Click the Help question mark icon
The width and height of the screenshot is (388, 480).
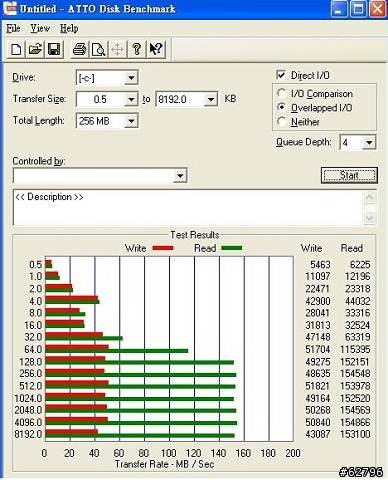(137, 50)
